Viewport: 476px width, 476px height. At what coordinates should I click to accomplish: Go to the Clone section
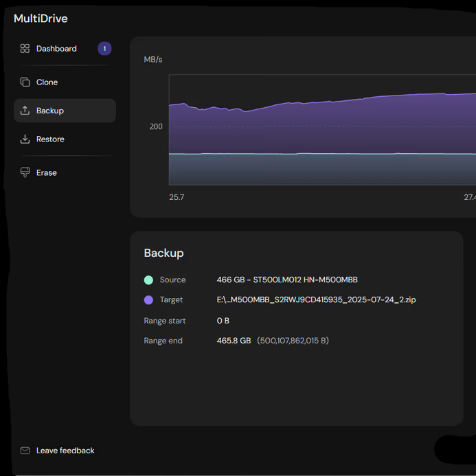[x=47, y=82]
